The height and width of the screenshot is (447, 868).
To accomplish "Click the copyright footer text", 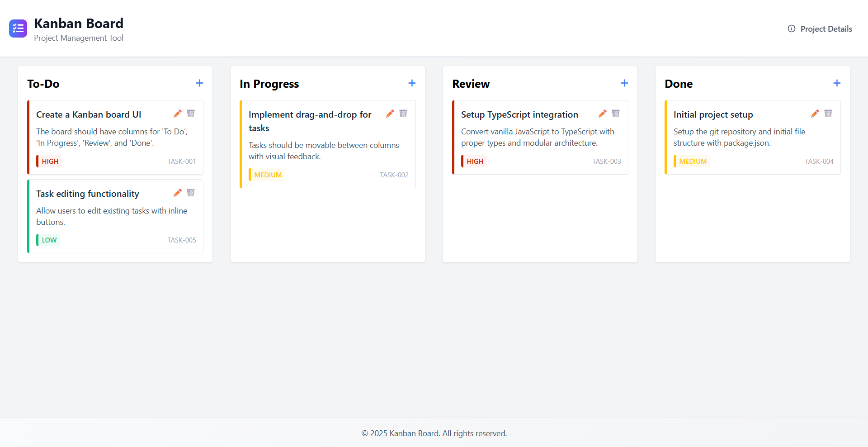I will pos(434,433).
